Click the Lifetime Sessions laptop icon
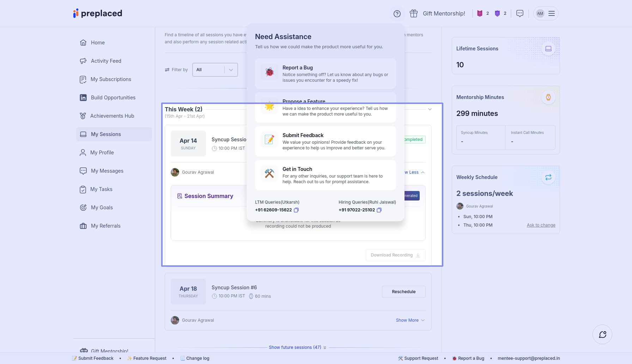The height and width of the screenshot is (364, 632). point(548,49)
